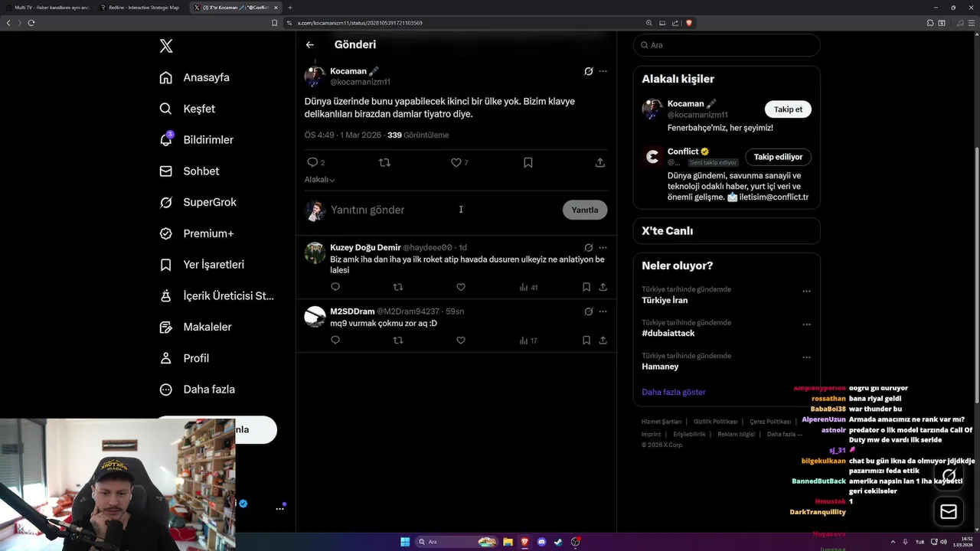The width and height of the screenshot is (980, 551).
Task: Click the Yanıtla button
Action: coord(585,210)
